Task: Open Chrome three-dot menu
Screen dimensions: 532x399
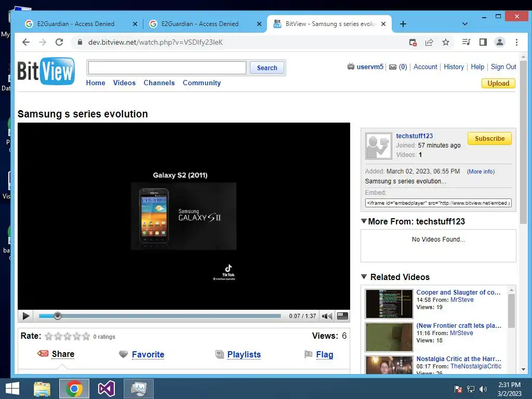Action: pyautogui.click(x=516, y=42)
